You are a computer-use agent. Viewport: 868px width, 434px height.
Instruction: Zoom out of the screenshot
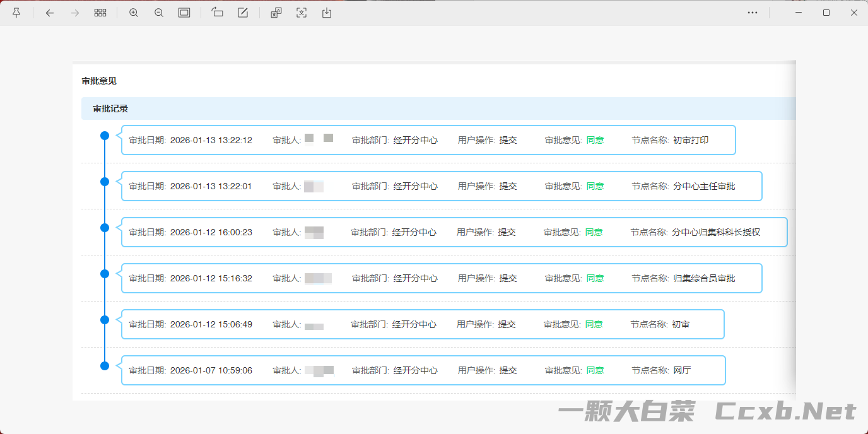pyautogui.click(x=158, y=12)
